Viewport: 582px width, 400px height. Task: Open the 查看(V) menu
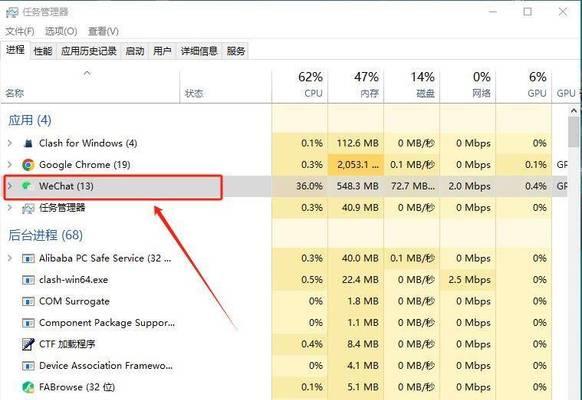(x=103, y=31)
